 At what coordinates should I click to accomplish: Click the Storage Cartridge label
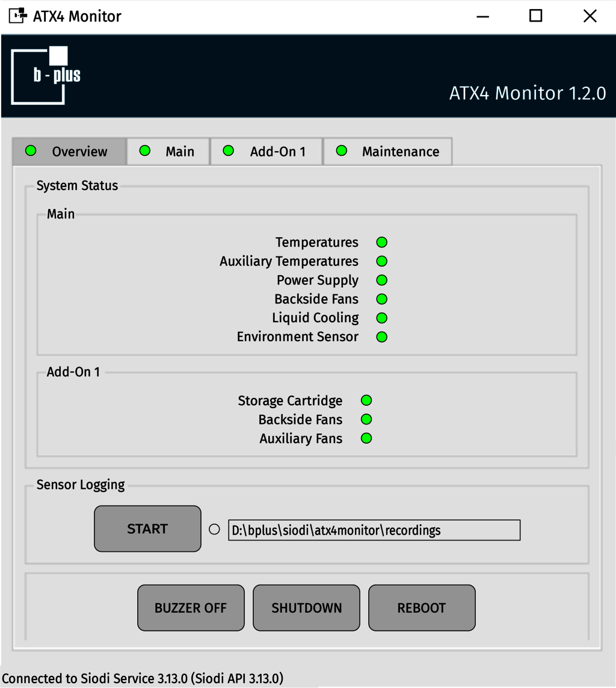pos(290,401)
